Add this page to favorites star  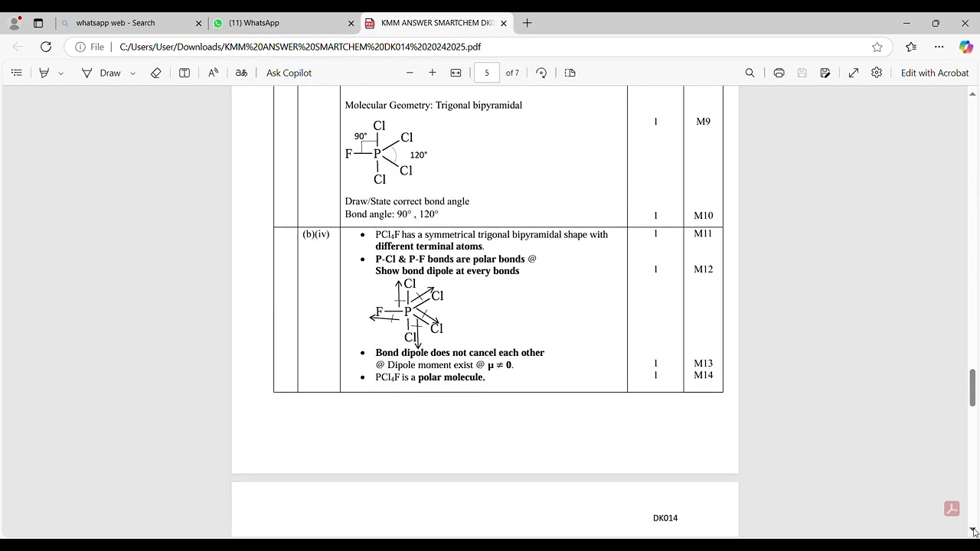pyautogui.click(x=877, y=47)
